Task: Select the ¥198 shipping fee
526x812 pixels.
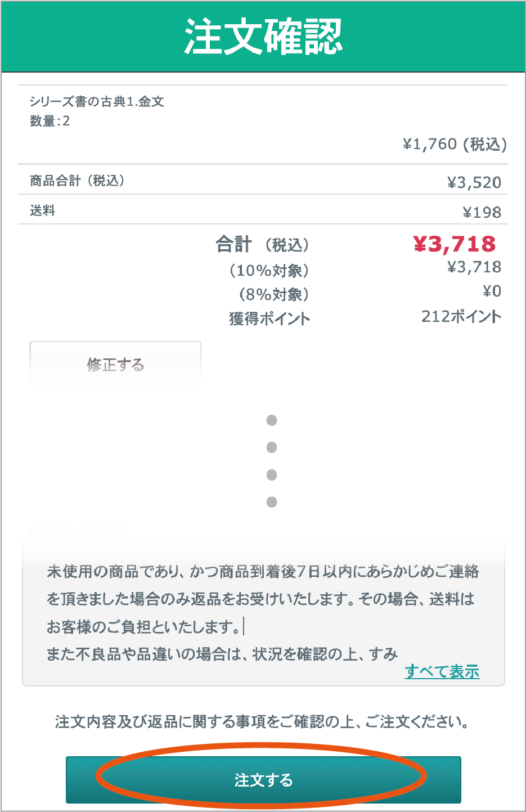Action: 482,212
